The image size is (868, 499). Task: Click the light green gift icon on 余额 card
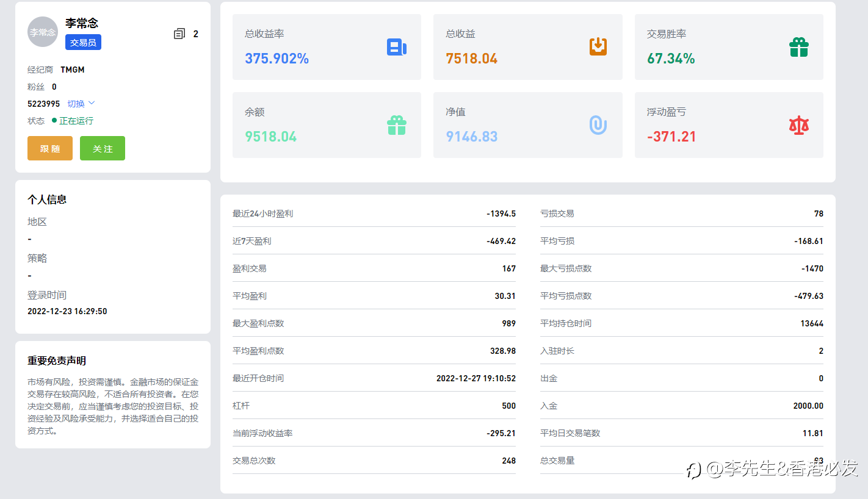[397, 125]
